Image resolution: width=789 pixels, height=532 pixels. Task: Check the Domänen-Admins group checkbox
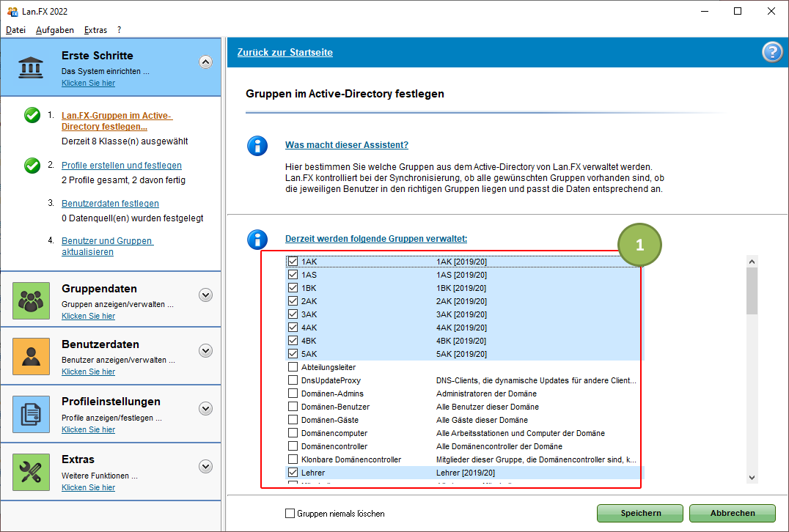coord(293,393)
